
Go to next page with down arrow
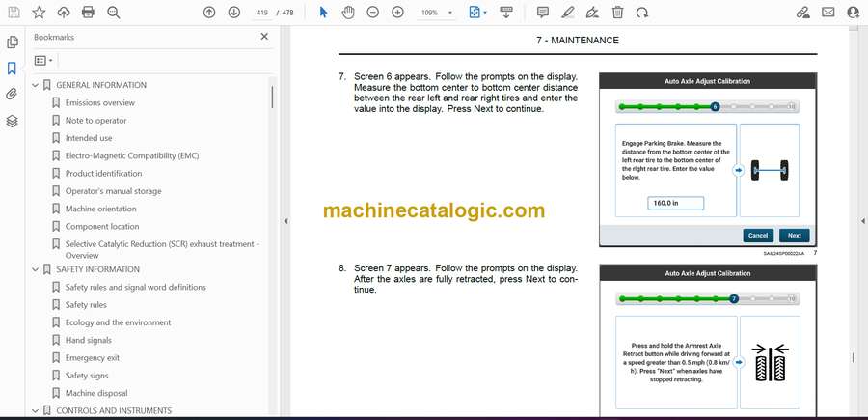coord(234,13)
